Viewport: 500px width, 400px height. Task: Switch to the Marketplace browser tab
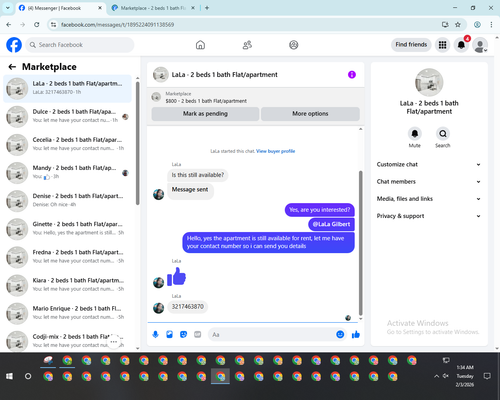coord(153,8)
